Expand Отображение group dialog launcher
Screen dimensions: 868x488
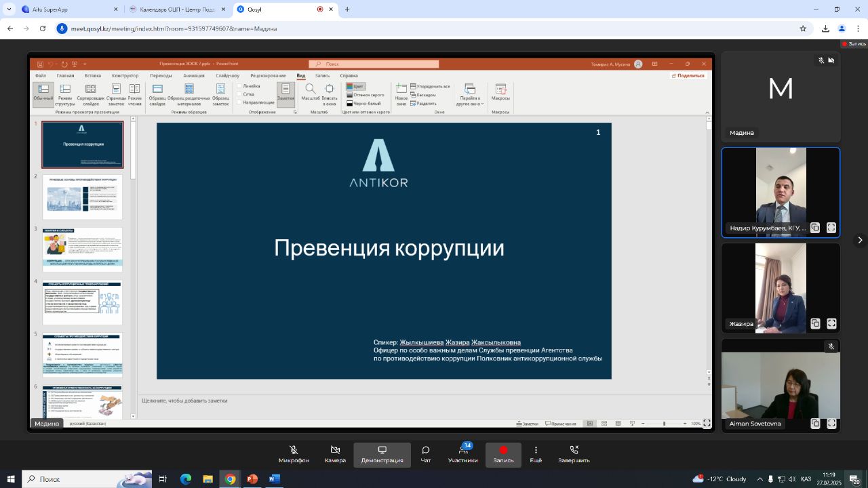pyautogui.click(x=295, y=112)
